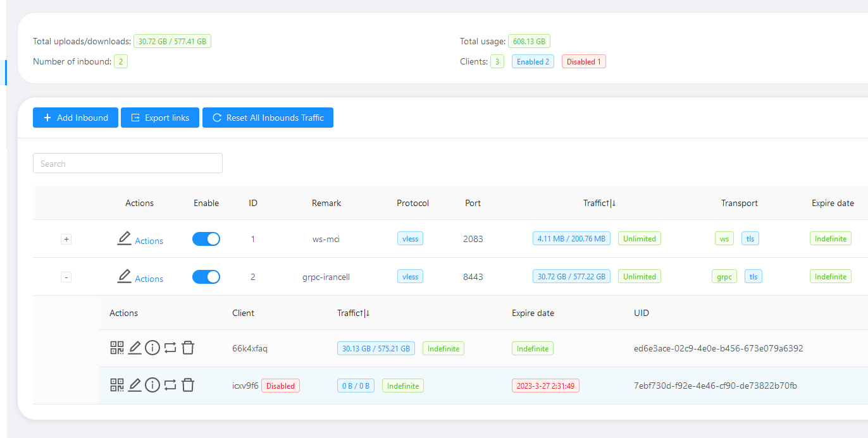This screenshot has height=438, width=868.
Task: Show QR code for client 66k4xfaq
Action: pos(117,348)
